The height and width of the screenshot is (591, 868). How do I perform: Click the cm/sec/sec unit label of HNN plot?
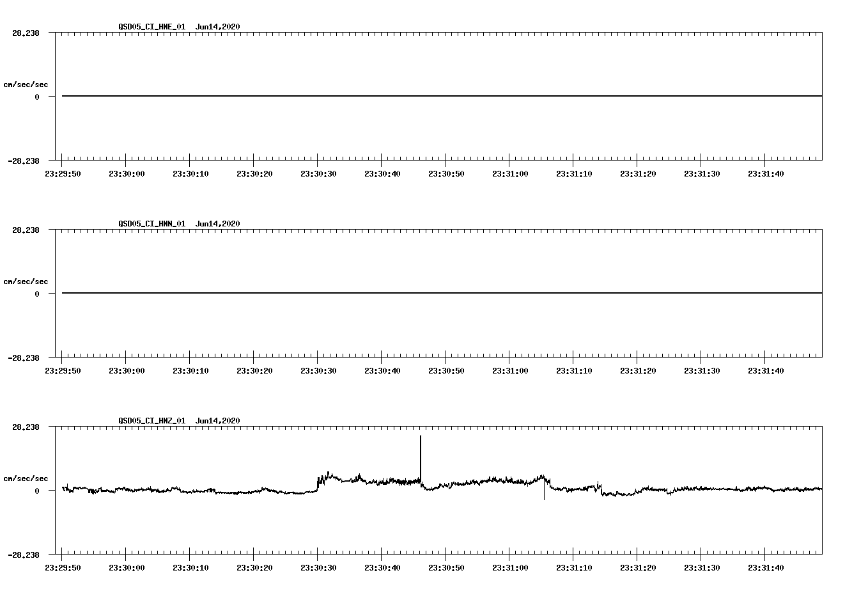26,281
